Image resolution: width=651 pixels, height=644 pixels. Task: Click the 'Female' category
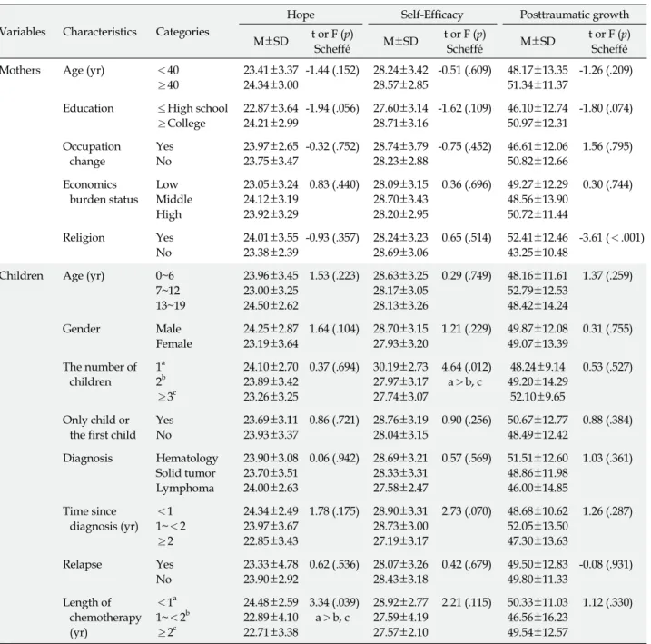[174, 343]
